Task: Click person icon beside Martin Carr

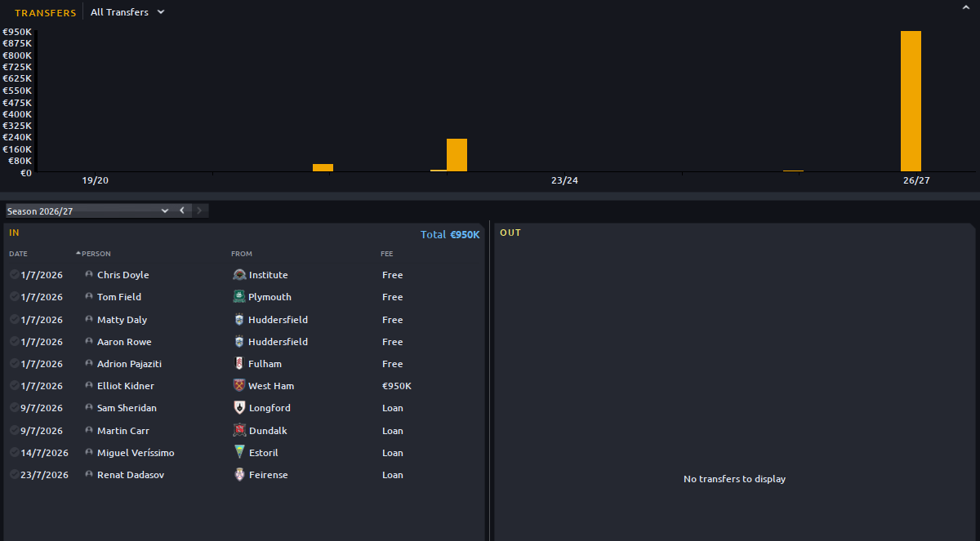Action: pos(89,431)
